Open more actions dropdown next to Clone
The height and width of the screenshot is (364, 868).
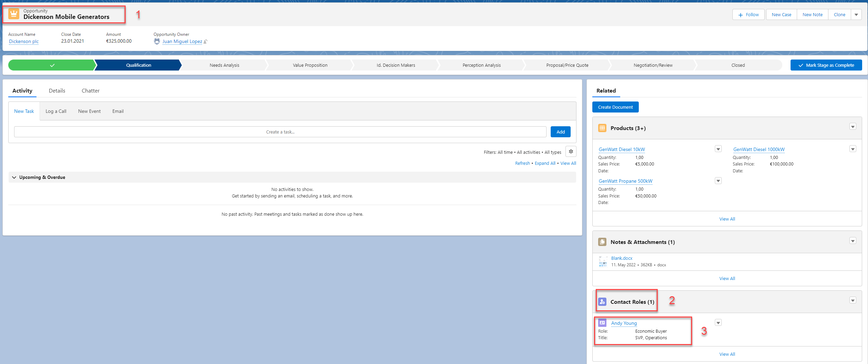[x=856, y=14]
